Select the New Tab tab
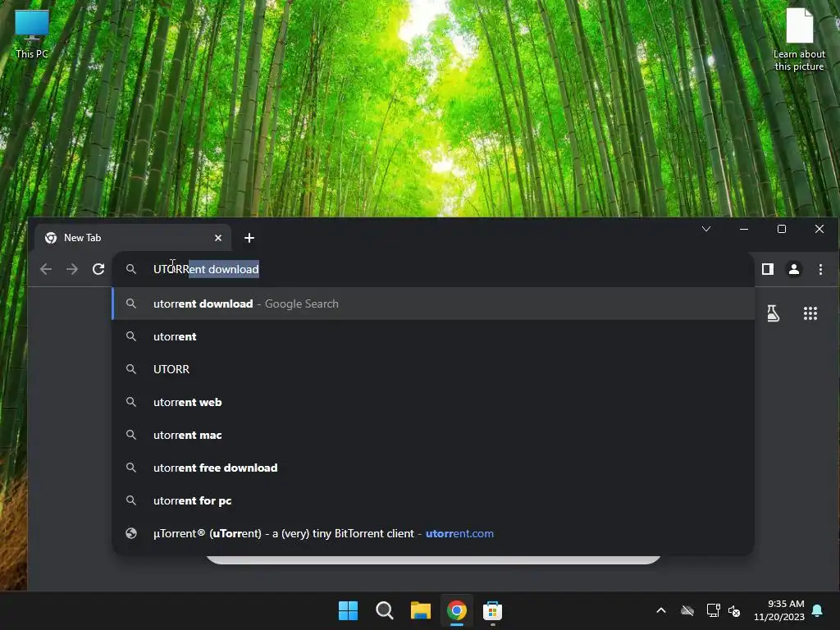 tap(133, 238)
